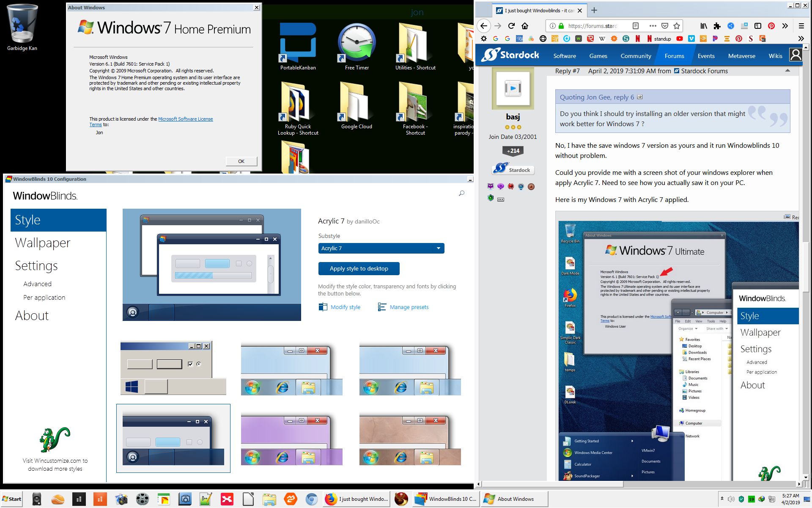Show more bookmarks via overflow chevron

pos(801,39)
